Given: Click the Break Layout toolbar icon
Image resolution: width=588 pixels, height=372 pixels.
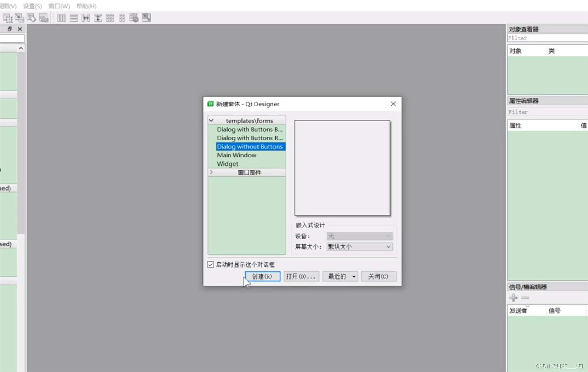Looking at the screenshot, I should [x=134, y=18].
